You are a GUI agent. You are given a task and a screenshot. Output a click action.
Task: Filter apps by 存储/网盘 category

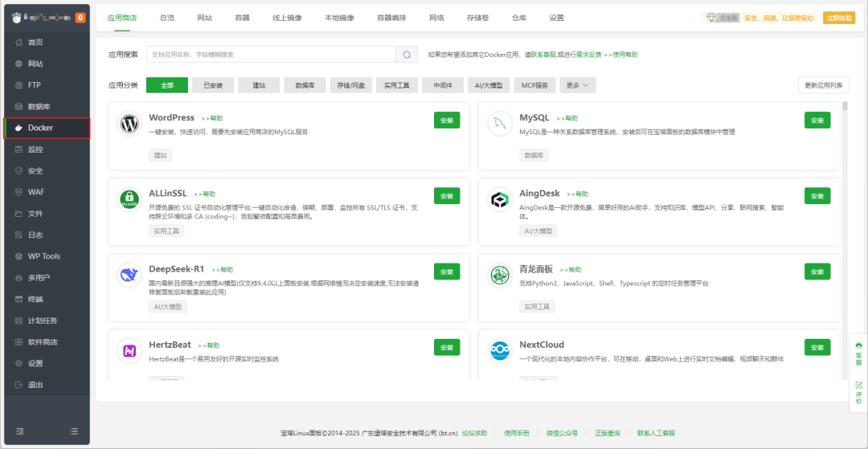point(351,85)
